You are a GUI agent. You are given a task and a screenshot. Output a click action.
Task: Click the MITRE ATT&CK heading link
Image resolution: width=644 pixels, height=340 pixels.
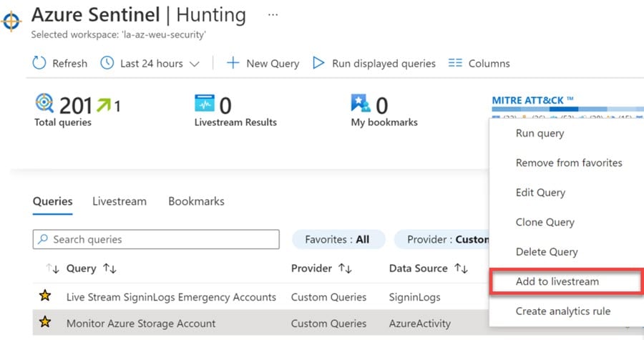(532, 100)
